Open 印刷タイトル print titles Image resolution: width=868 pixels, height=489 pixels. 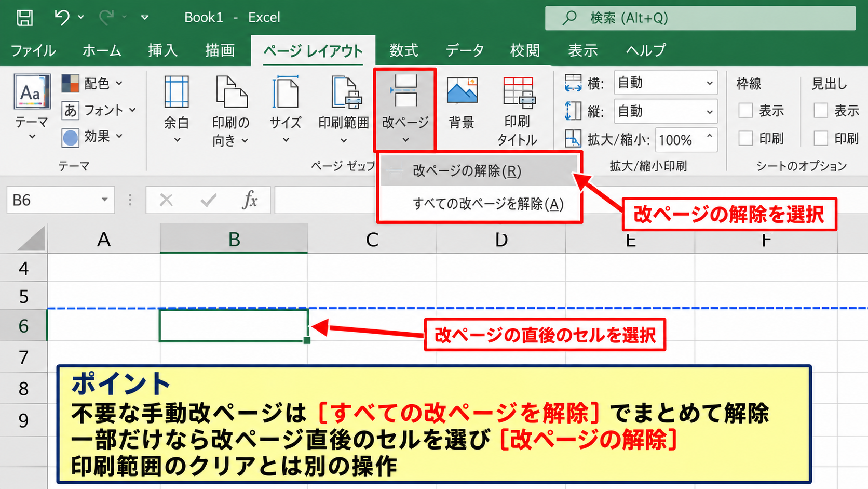click(518, 110)
